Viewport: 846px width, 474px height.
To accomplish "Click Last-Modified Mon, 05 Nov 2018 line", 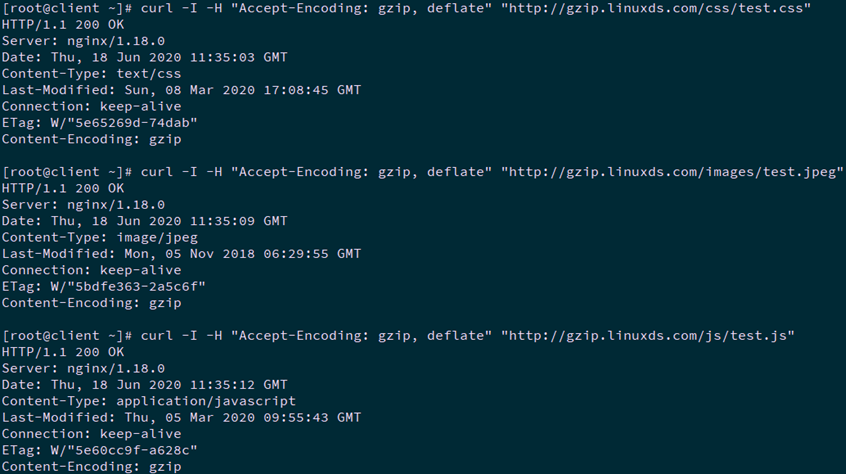I will [181, 253].
